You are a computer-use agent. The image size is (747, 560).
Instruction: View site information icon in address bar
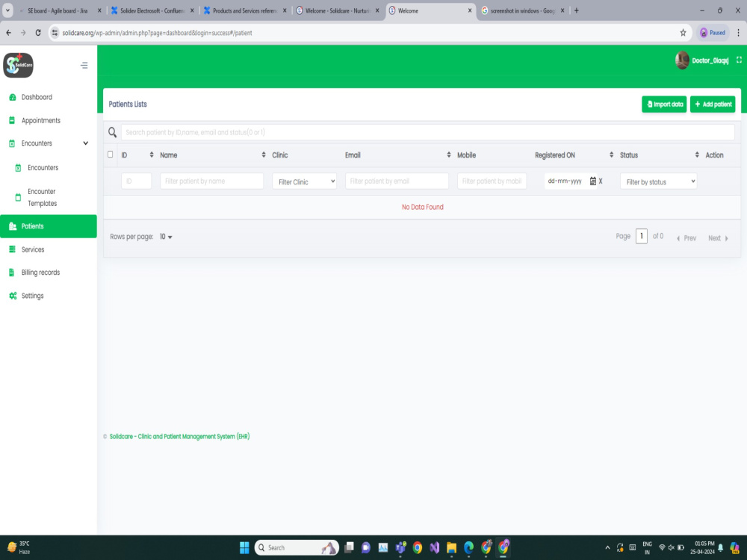[x=55, y=33]
